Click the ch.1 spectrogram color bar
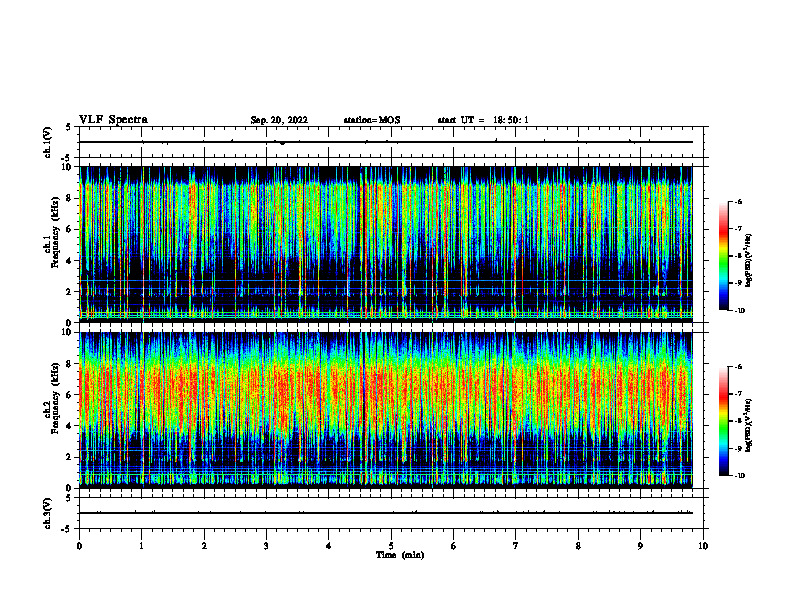 [x=723, y=256]
